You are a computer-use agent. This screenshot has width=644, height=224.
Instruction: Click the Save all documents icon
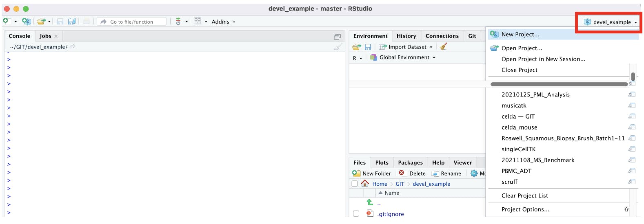point(72,22)
